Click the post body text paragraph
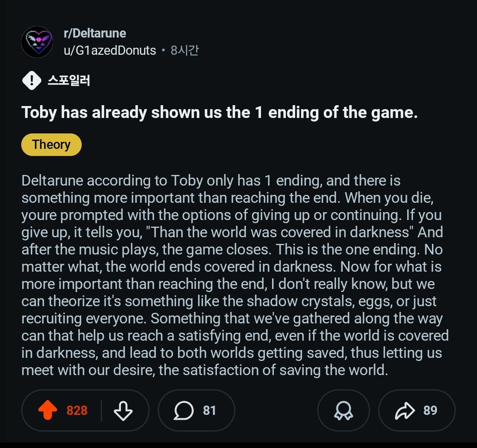The image size is (477, 448). tap(235, 275)
